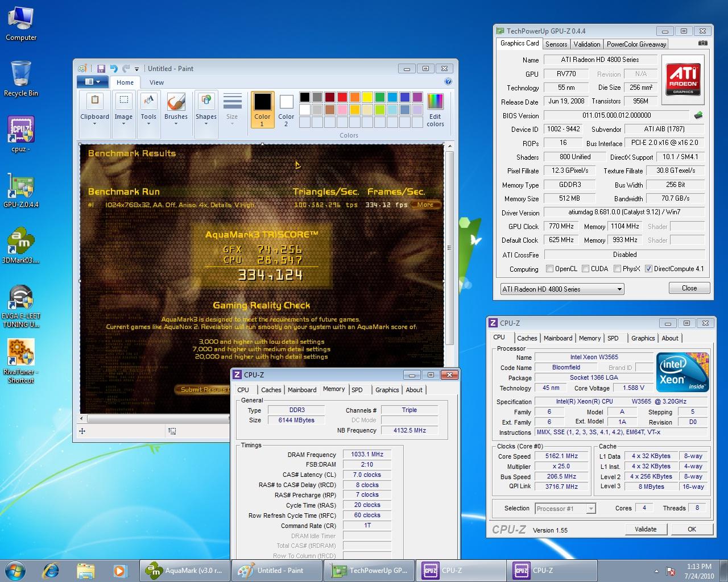
Task: Click the Undo arrow in Paint title bar
Action: click(113, 69)
